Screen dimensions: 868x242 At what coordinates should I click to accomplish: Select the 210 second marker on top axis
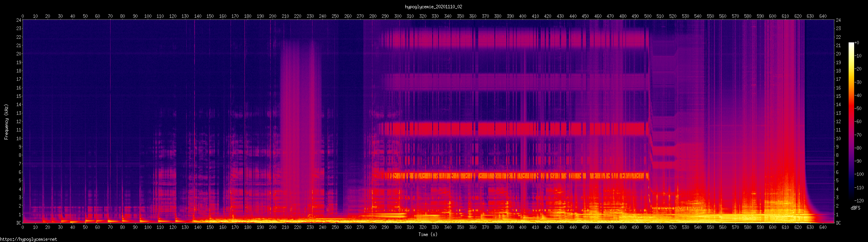click(x=285, y=16)
